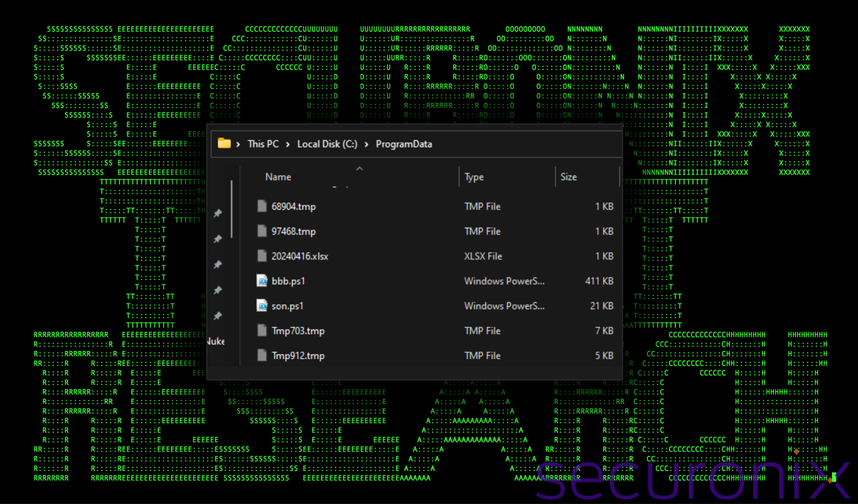
Task: Click the son.ps1 PowerShell script icon
Action: click(x=262, y=306)
